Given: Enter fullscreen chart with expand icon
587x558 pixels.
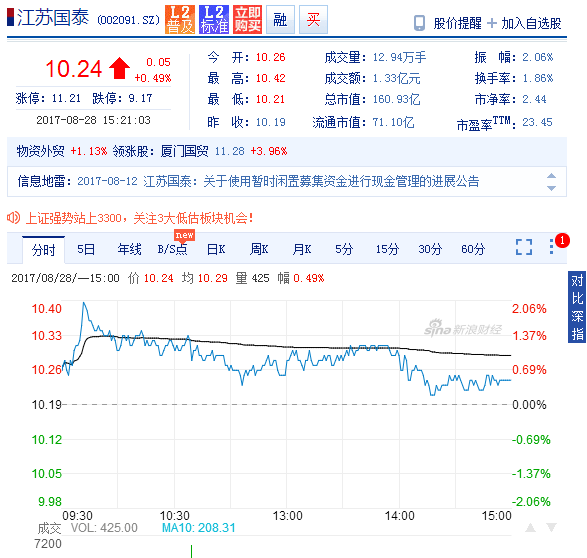Looking at the screenshot, I should [x=524, y=247].
